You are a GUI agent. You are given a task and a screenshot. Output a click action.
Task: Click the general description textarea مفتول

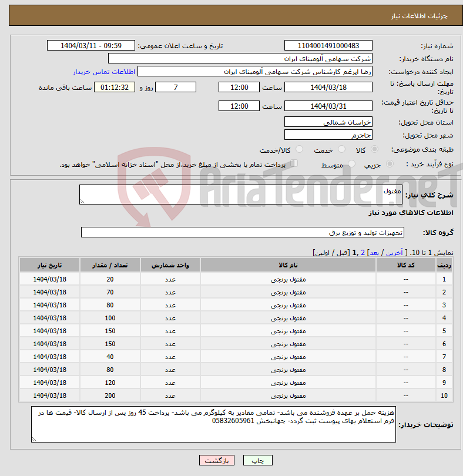pos(240,195)
